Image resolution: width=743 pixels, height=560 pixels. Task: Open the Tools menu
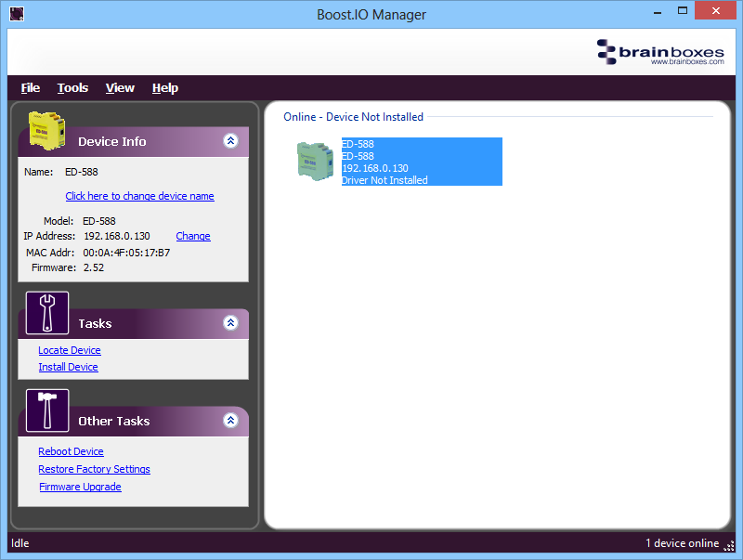[72, 87]
